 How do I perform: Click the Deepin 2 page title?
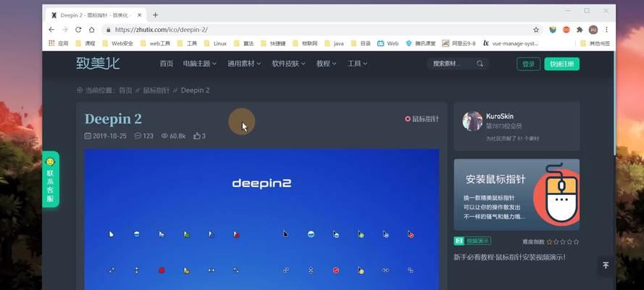113,119
